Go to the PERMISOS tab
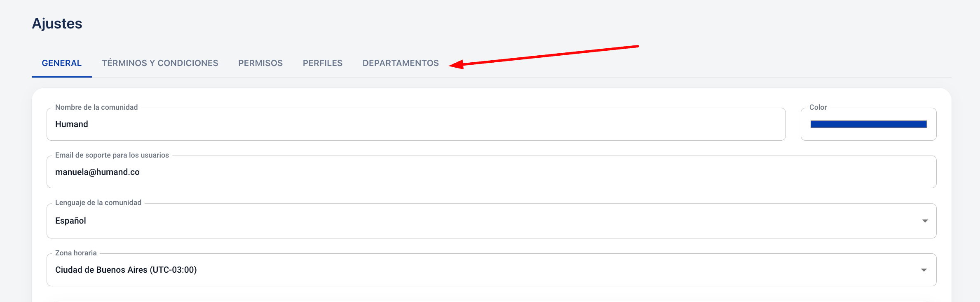Screen dimensions: 980x302 pos(260,63)
